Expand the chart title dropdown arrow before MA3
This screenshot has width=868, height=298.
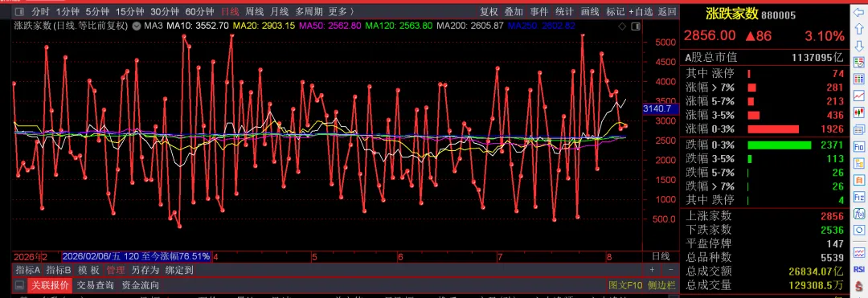[136, 26]
